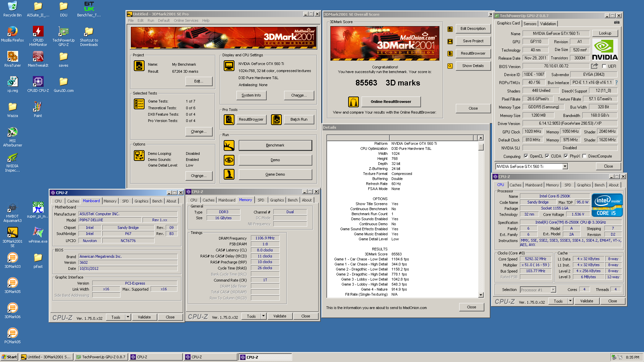The height and width of the screenshot is (362, 644).
Task: Click the DRAM Frequency value field
Action: click(265, 238)
